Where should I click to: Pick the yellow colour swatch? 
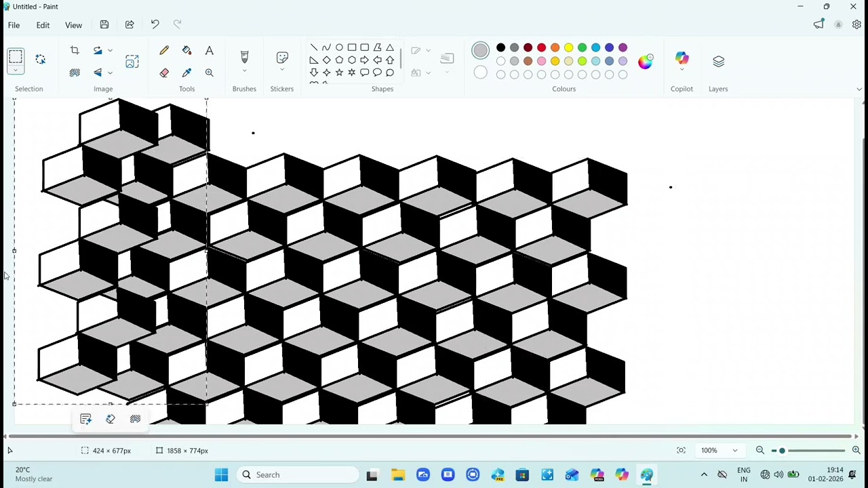[568, 47]
